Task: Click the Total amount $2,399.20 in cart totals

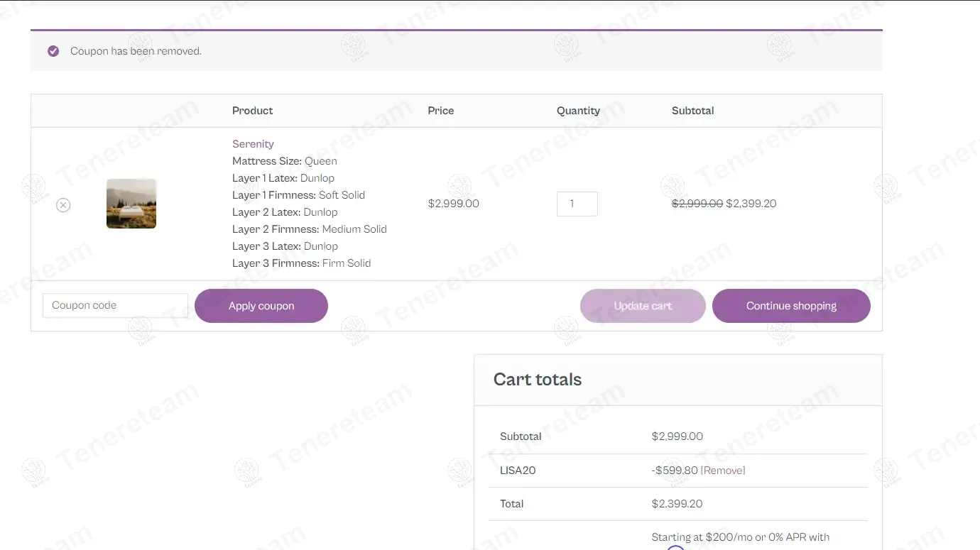Action: pos(677,504)
